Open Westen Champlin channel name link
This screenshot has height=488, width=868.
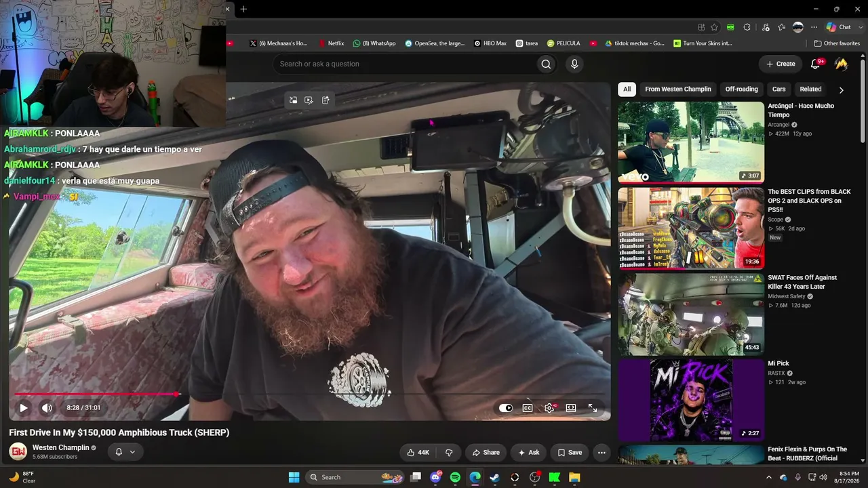tap(61, 447)
